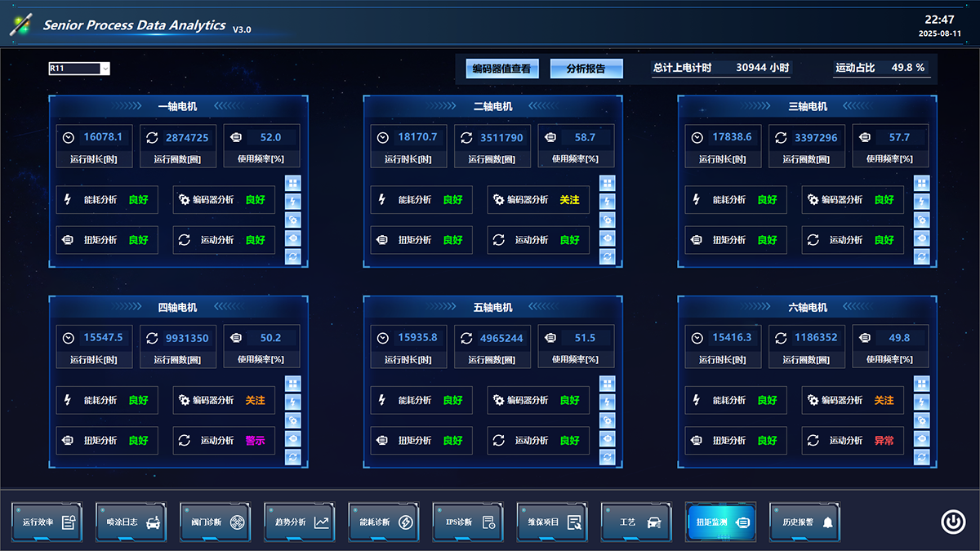The height and width of the screenshot is (551, 980).
Task: Click 运动分析 异常 row in 六轴电机
Action: pyautogui.click(x=853, y=441)
